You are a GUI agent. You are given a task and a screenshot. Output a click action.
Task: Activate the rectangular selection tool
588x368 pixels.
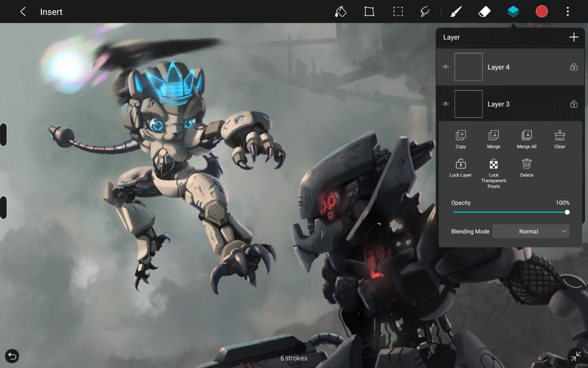(x=398, y=12)
